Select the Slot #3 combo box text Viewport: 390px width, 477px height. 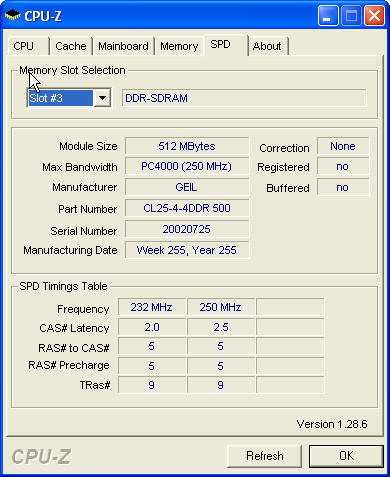pyautogui.click(x=61, y=98)
